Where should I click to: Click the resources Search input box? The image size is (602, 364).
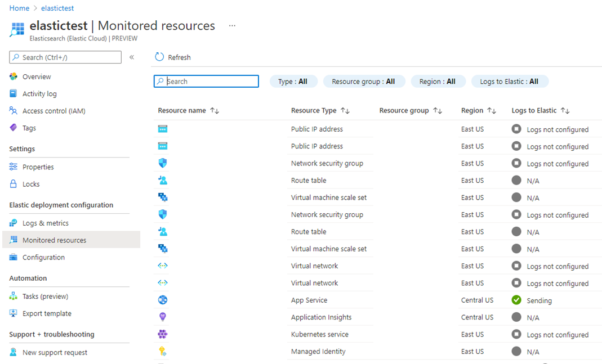(x=206, y=82)
